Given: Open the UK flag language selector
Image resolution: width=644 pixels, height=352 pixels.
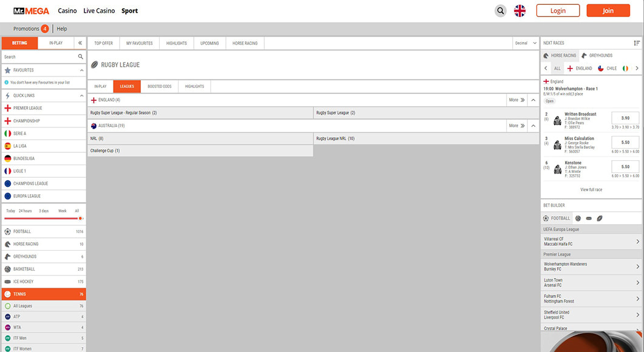Looking at the screenshot, I should pyautogui.click(x=519, y=10).
